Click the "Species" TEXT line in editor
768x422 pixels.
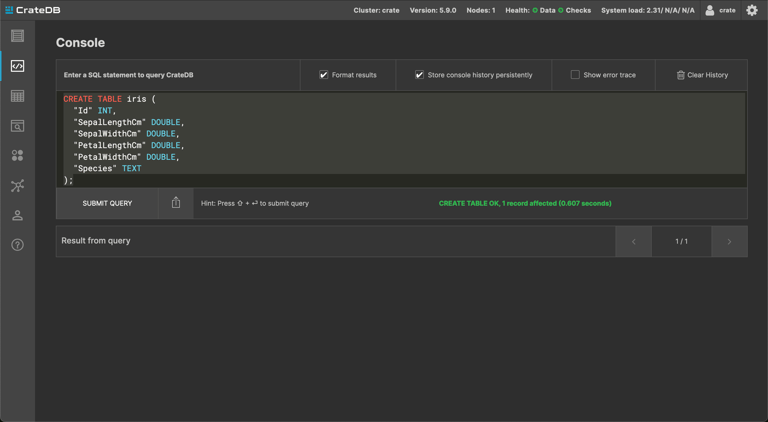pos(107,168)
